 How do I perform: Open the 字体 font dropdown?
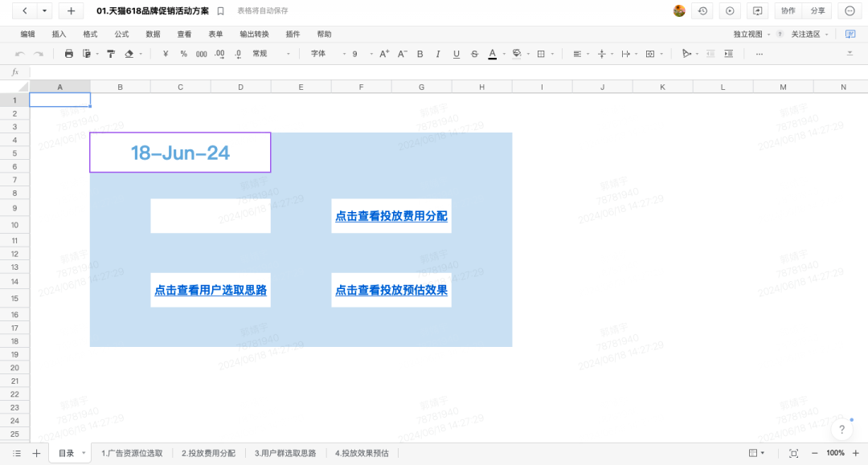[x=328, y=54]
